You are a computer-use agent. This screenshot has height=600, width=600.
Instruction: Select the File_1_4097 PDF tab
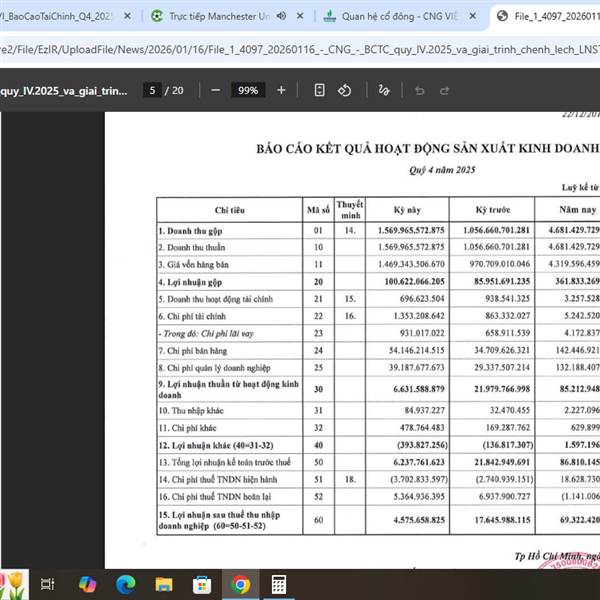[x=547, y=16]
